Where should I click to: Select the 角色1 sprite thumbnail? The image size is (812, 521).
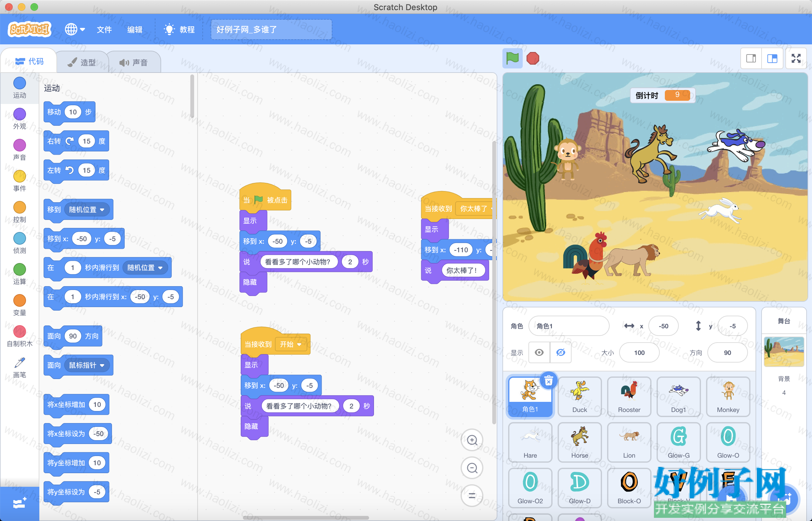tap(530, 396)
